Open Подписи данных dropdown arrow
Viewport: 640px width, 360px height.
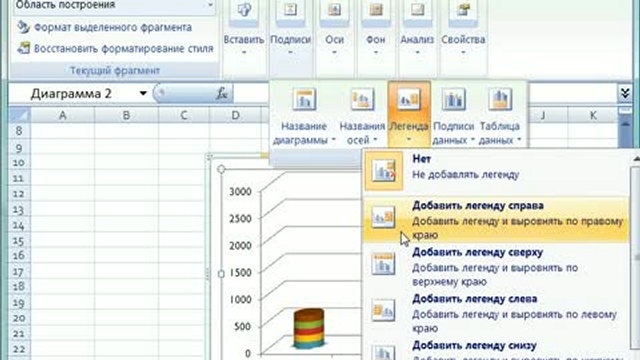click(x=472, y=140)
